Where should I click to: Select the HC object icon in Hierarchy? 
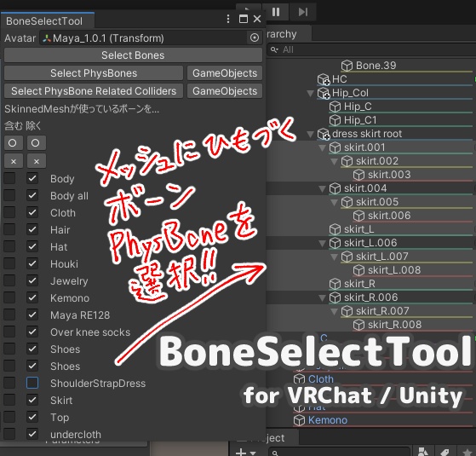pos(324,79)
